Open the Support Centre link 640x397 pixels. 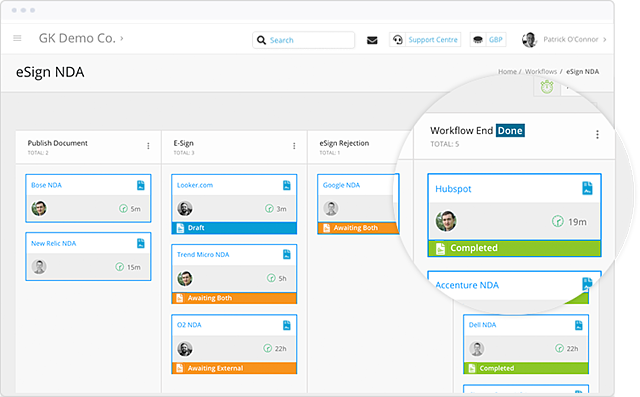[x=433, y=40]
